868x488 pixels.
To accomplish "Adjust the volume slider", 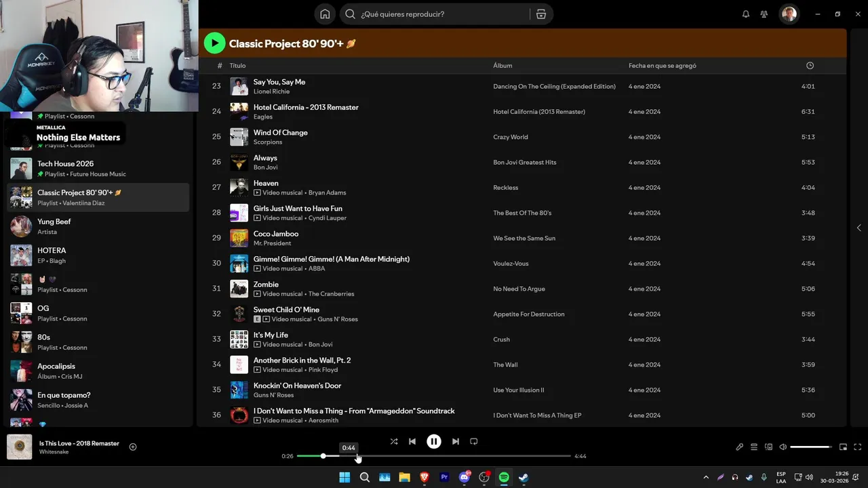I will coord(811,447).
